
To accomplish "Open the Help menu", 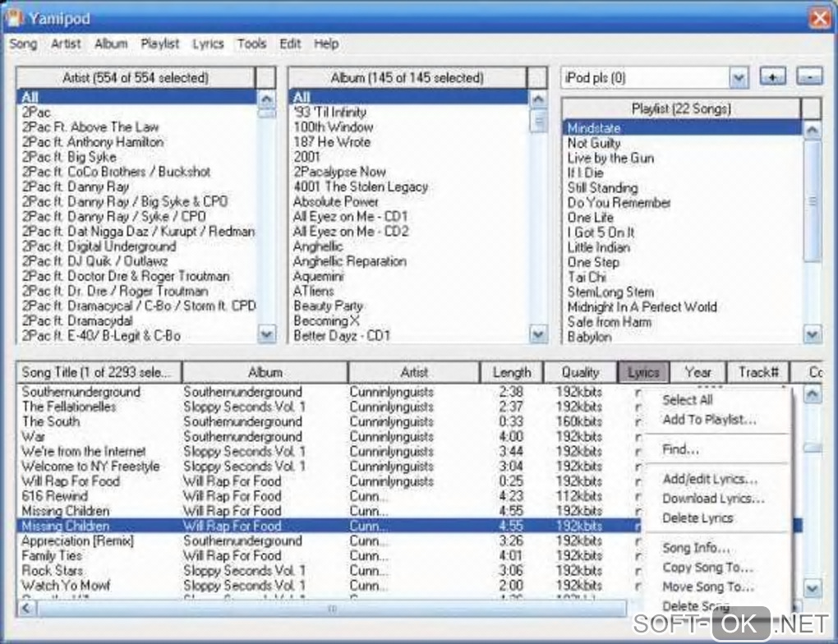I will [x=326, y=44].
